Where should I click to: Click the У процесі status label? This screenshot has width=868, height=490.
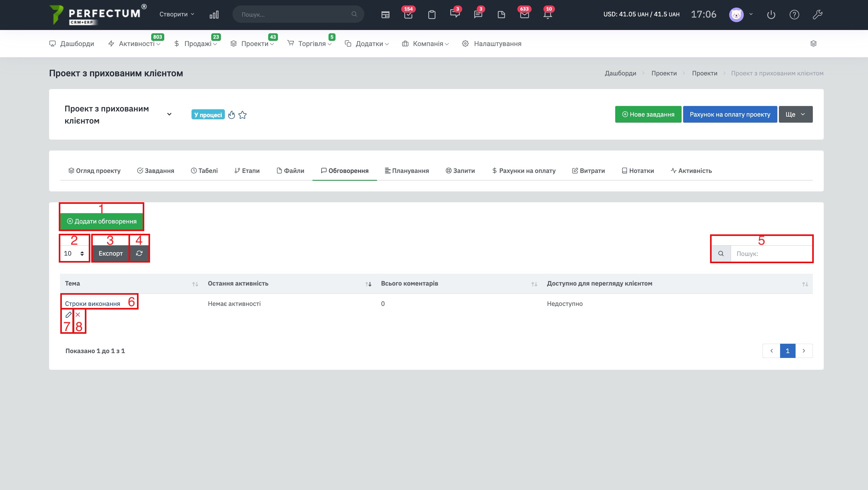pos(208,115)
